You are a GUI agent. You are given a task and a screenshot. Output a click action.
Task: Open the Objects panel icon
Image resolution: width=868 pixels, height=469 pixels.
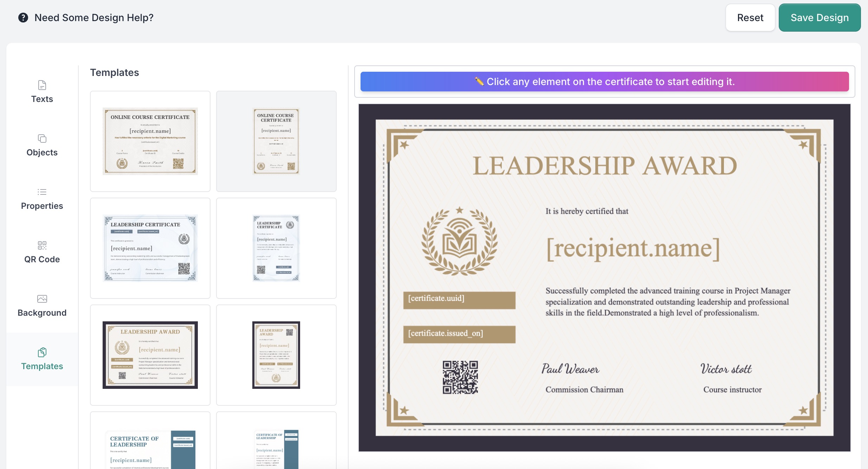click(x=42, y=139)
